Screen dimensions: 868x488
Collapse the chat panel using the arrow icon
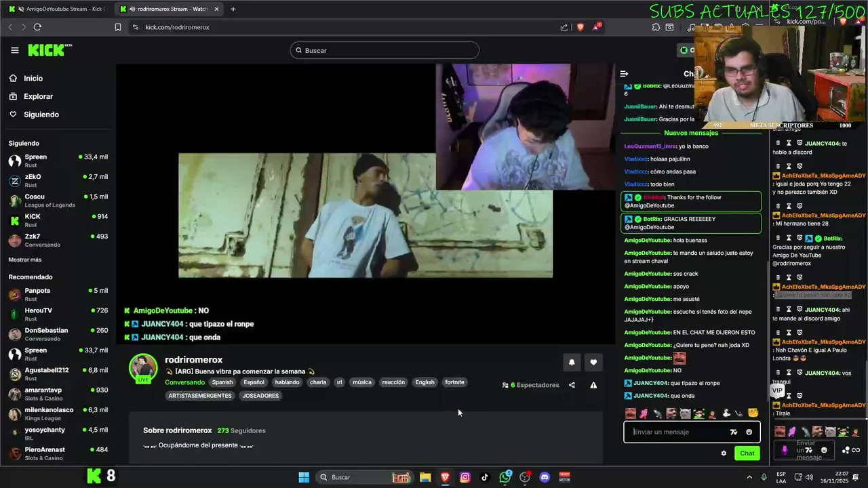pyautogui.click(x=625, y=74)
